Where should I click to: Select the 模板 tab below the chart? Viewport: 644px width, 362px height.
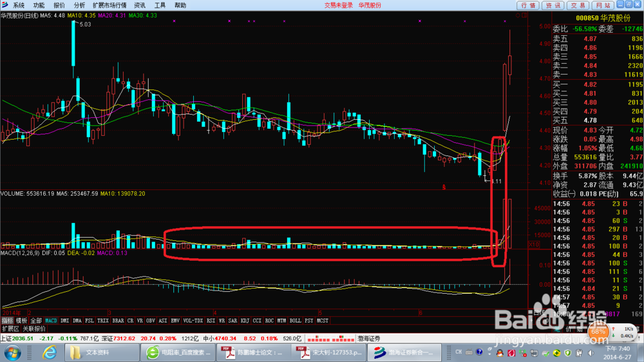(x=21, y=321)
